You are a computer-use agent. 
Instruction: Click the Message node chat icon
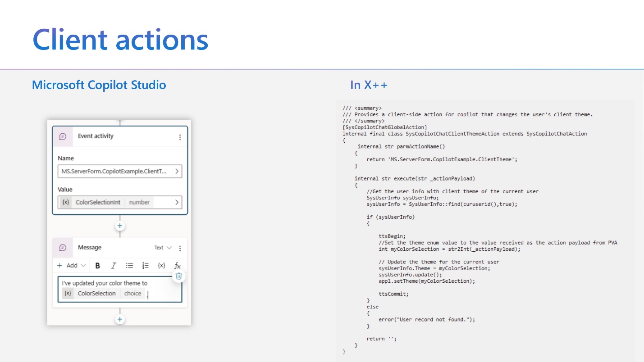tap(63, 248)
